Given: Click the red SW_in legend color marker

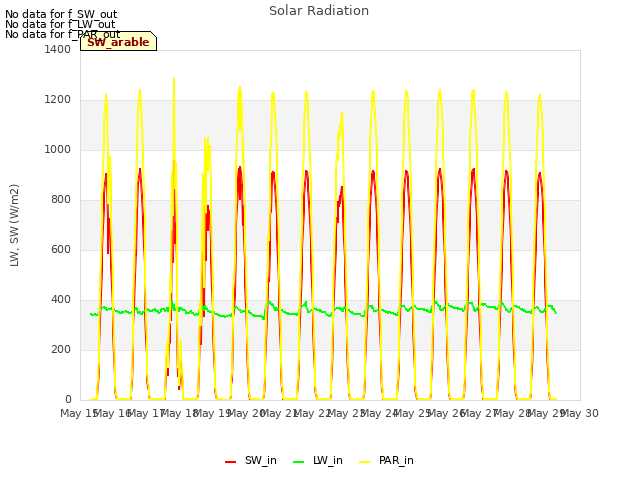Looking at the screenshot, I should point(231,462).
